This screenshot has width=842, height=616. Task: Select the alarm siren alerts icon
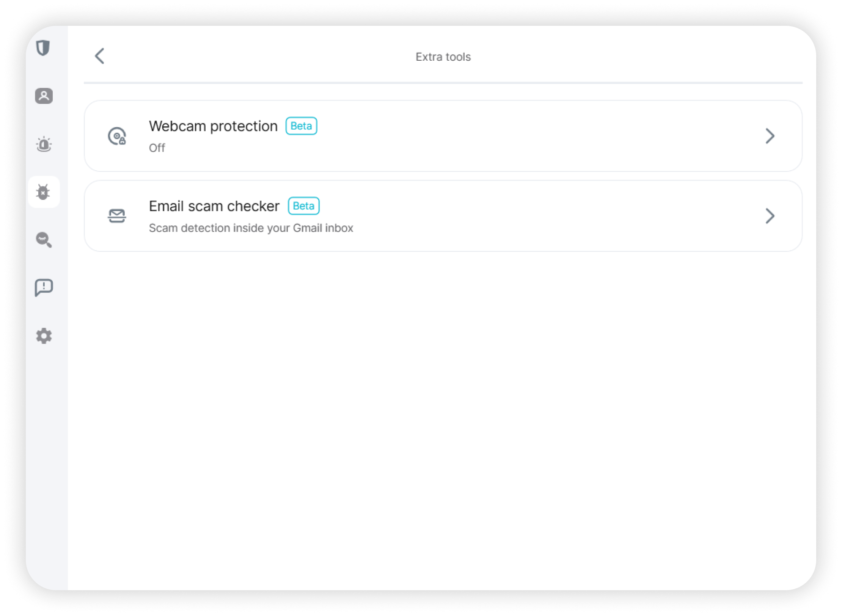tap(44, 144)
